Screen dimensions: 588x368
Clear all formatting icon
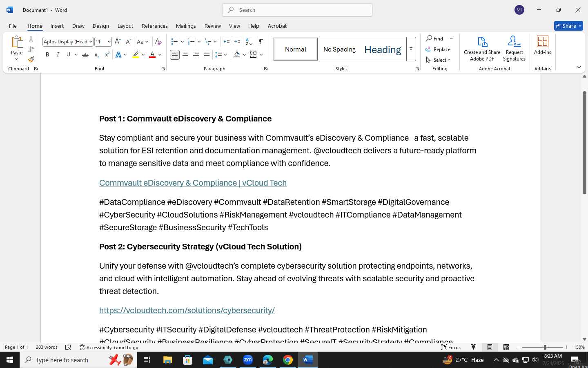[158, 42]
